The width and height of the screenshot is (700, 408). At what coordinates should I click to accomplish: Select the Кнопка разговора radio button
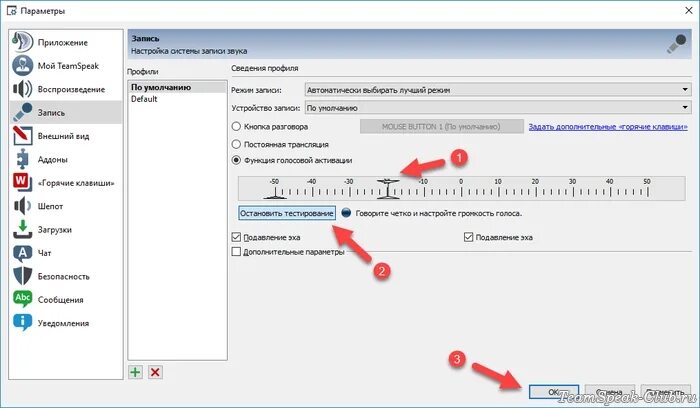click(236, 126)
